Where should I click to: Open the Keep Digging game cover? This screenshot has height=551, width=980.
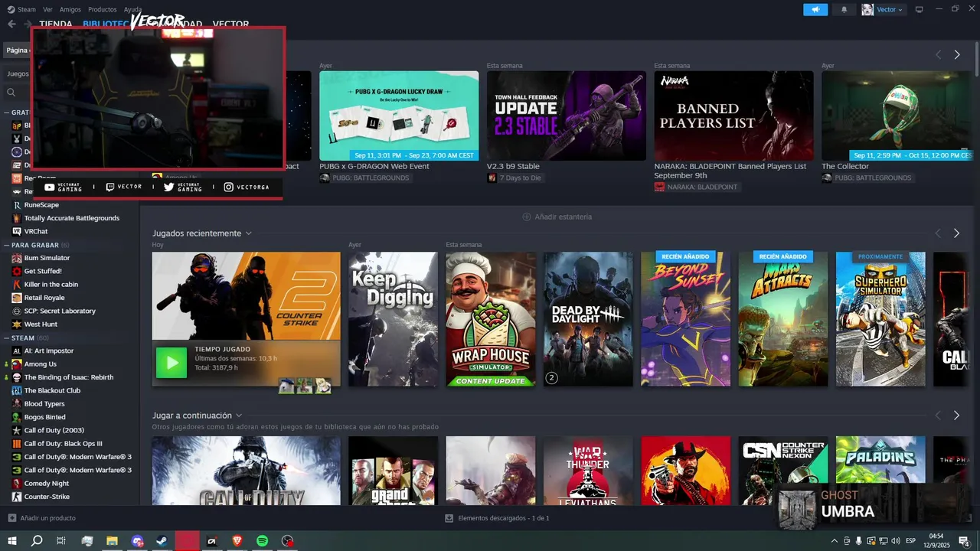393,319
